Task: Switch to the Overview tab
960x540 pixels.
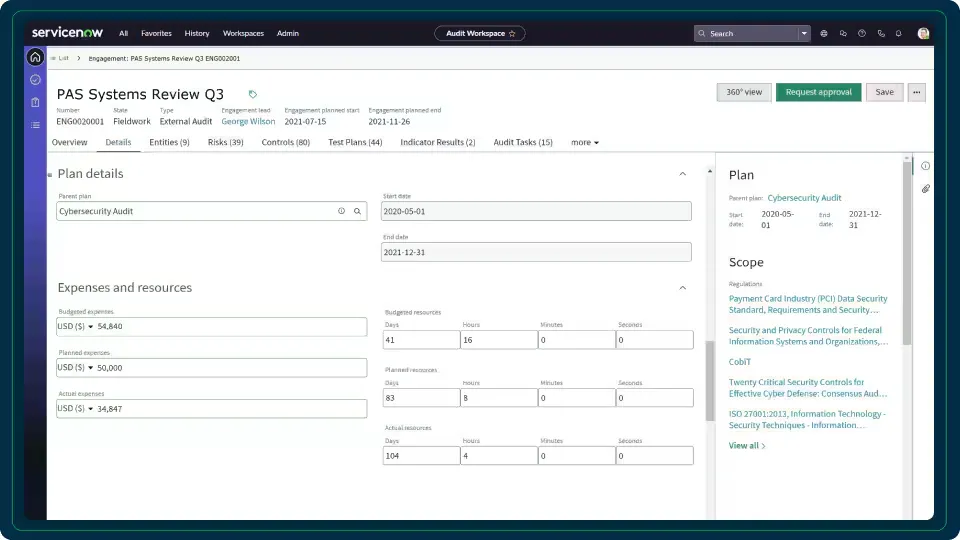Action: coord(69,142)
